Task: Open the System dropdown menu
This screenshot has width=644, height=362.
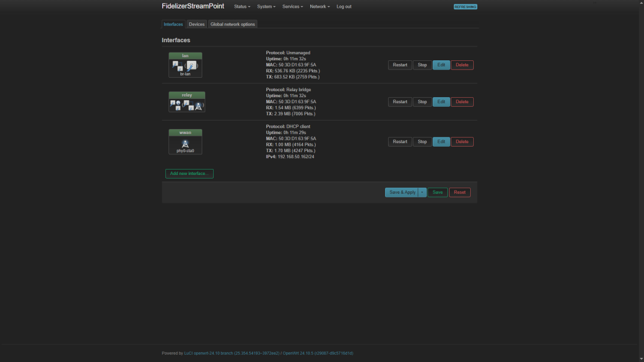Action: (x=266, y=7)
